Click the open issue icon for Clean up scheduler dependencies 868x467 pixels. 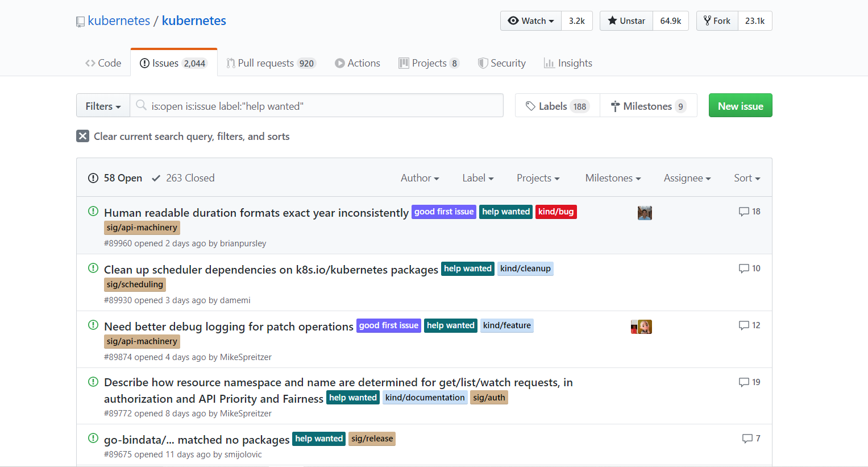(x=93, y=268)
